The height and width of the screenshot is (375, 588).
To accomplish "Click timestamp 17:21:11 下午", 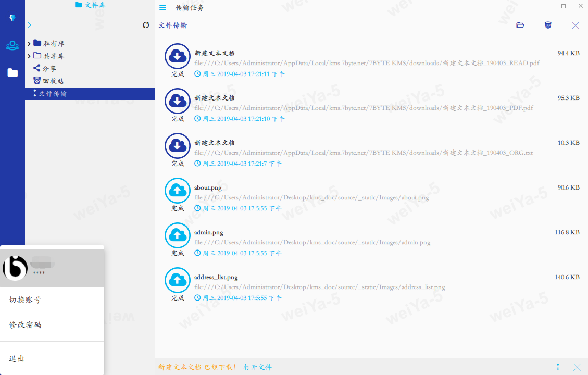I will [239, 74].
